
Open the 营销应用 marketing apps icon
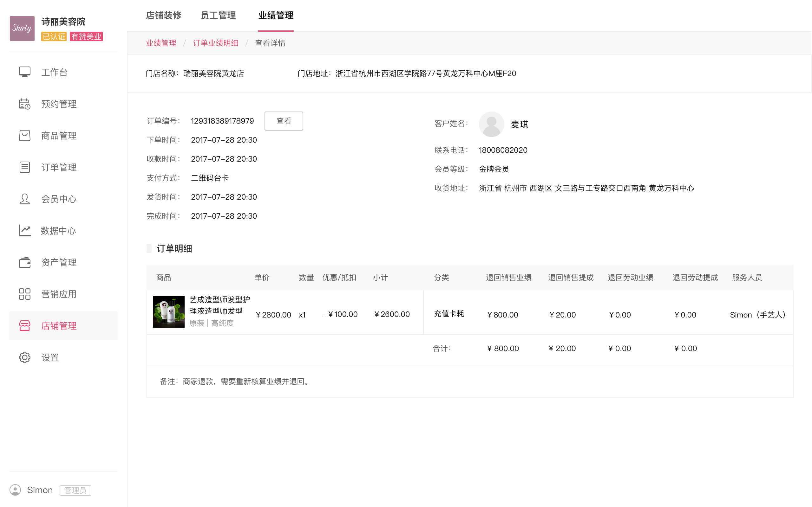point(24,294)
